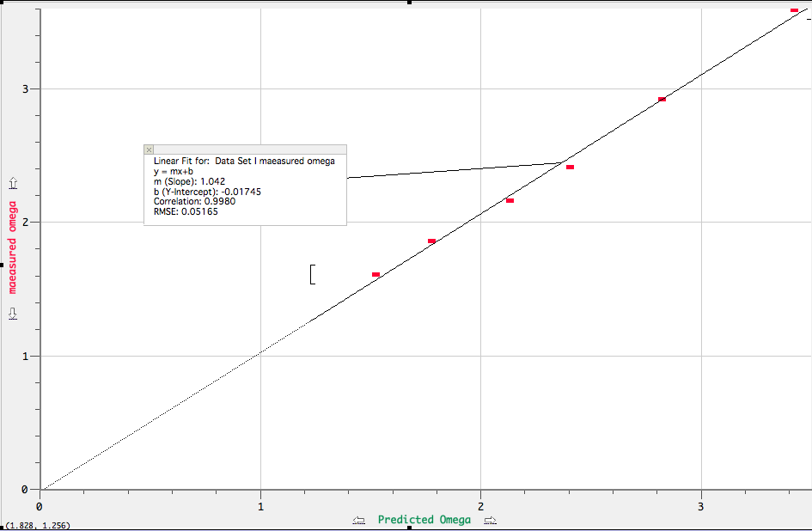Select the topmost red data point

[792, 10]
